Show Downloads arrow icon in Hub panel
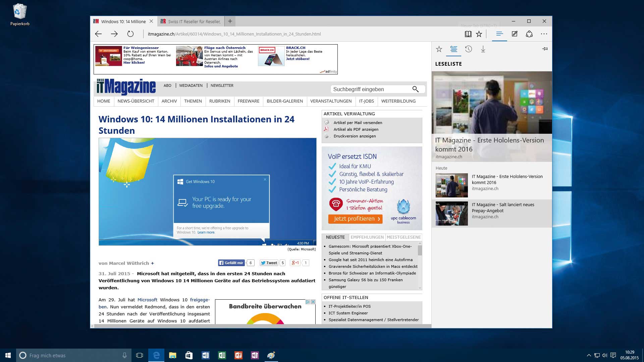644x362 pixels. coord(483,49)
